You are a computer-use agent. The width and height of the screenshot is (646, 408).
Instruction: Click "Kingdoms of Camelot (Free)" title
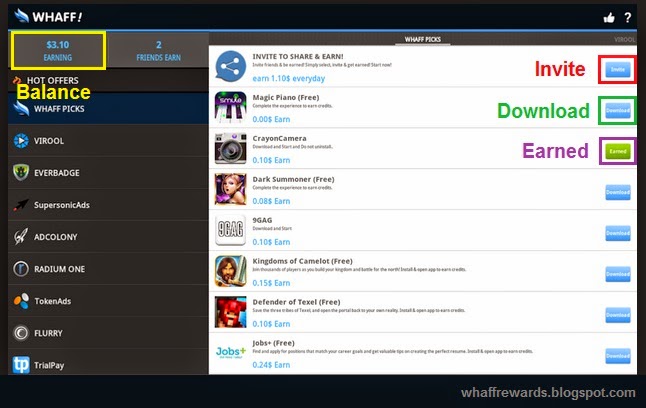pos(302,261)
